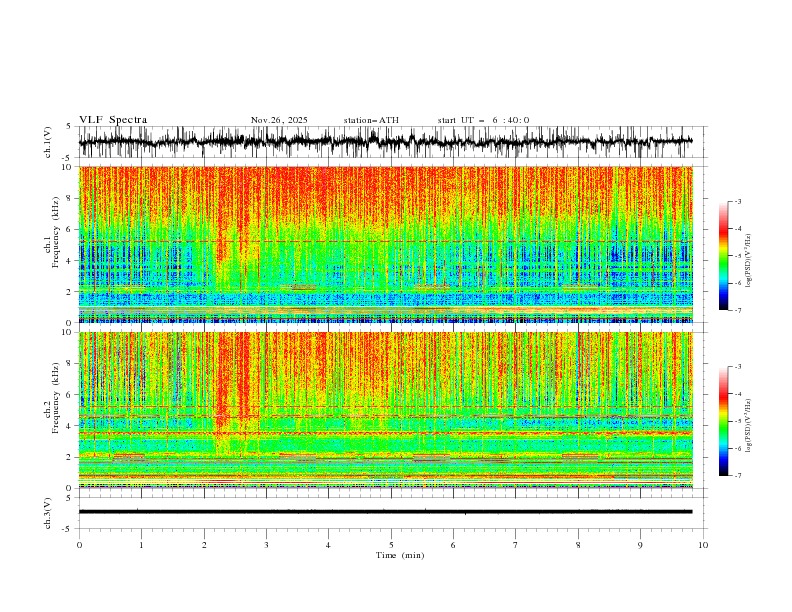Click the 'station=ATH' label
The width and height of the screenshot is (792, 612).
(x=371, y=120)
